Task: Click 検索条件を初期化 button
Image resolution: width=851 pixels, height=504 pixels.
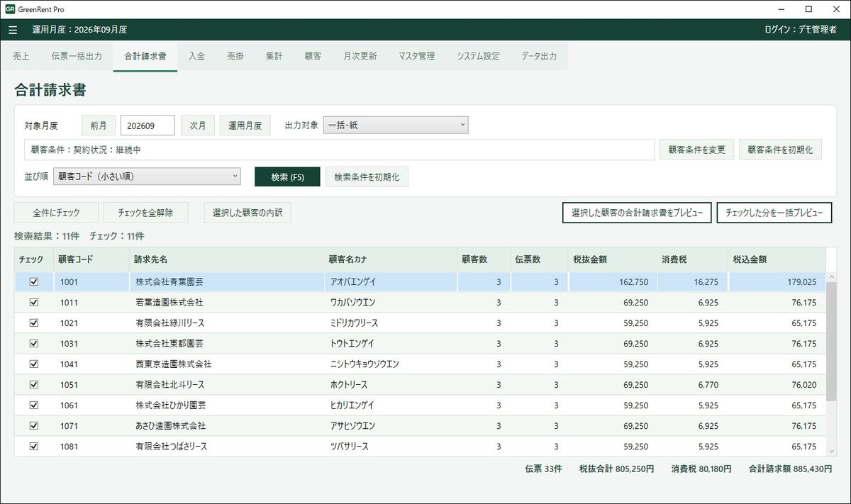Action: [x=367, y=177]
